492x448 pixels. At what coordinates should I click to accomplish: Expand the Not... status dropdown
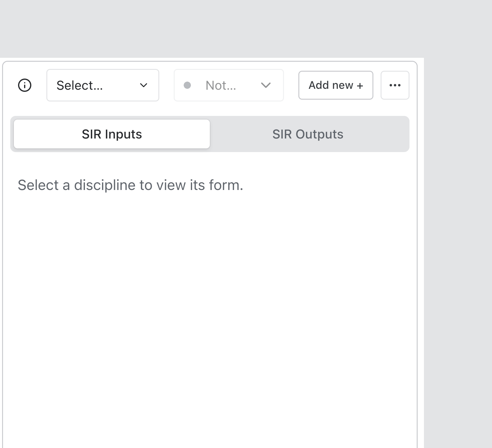pyautogui.click(x=229, y=85)
